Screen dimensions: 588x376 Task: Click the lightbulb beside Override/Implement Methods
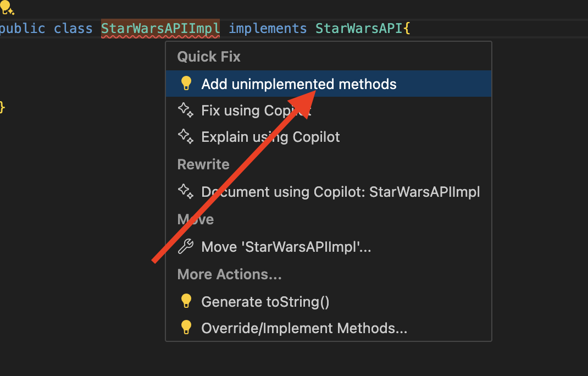(x=186, y=327)
